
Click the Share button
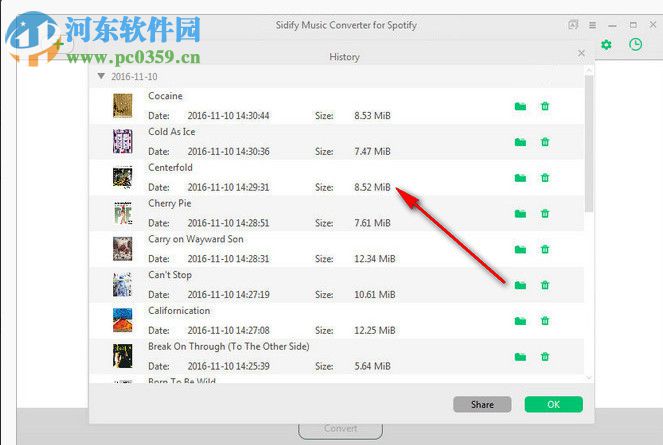[482, 404]
